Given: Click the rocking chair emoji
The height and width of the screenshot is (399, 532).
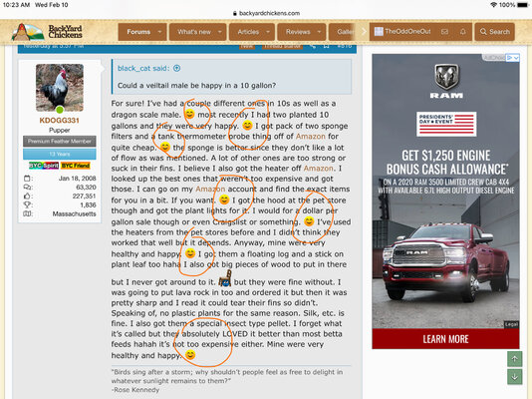Looking at the screenshot, I should [x=225, y=278].
